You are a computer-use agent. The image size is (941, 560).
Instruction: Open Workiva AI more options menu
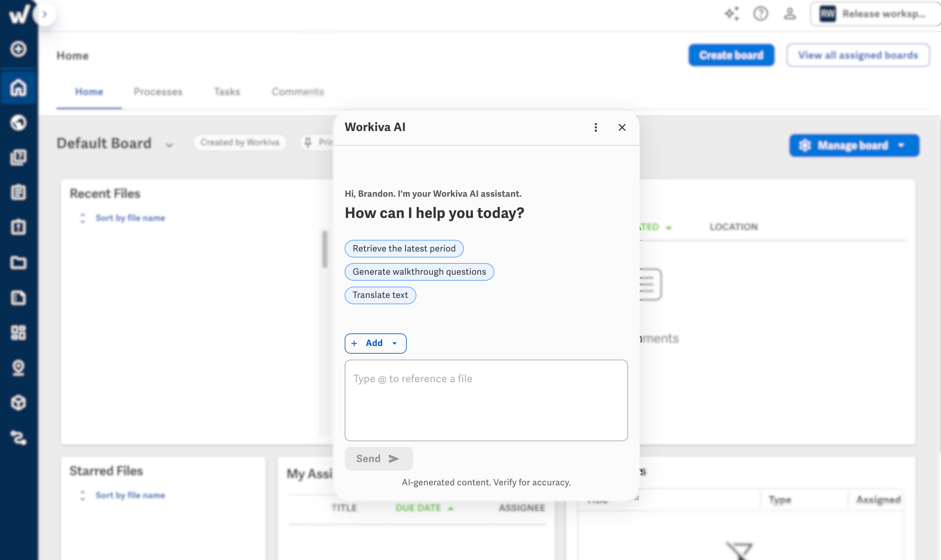596,127
